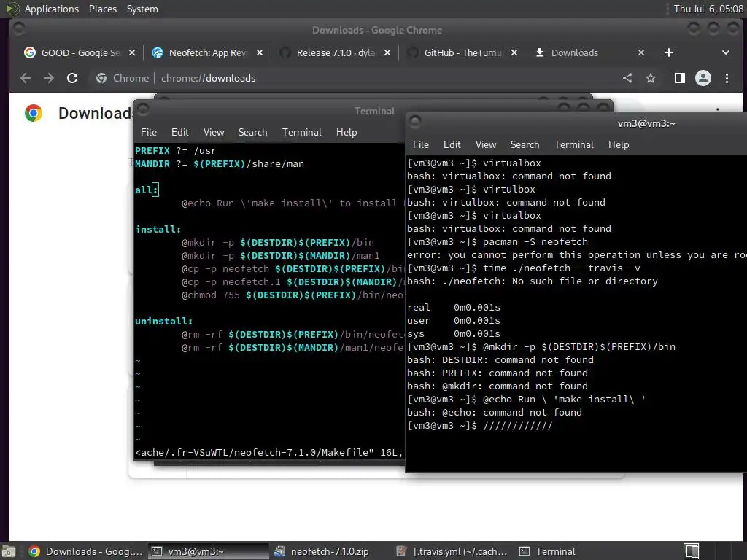Open Help menu in Makefile Terminal window

[x=347, y=133]
